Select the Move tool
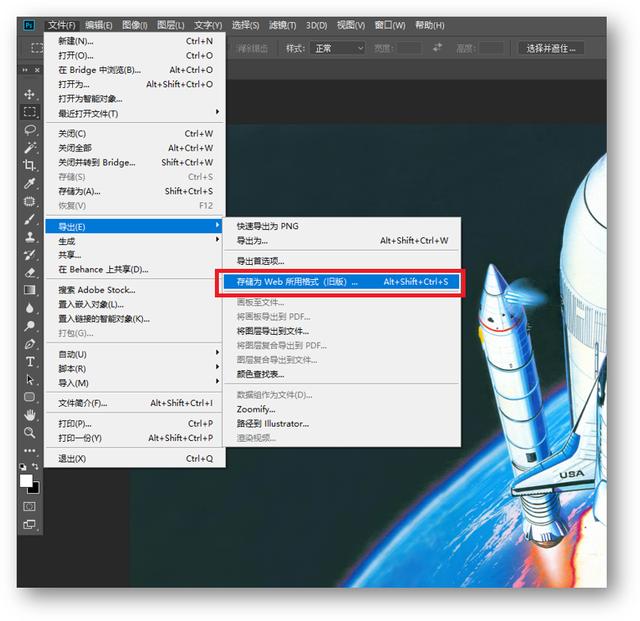This screenshot has width=640, height=621. 30,94
